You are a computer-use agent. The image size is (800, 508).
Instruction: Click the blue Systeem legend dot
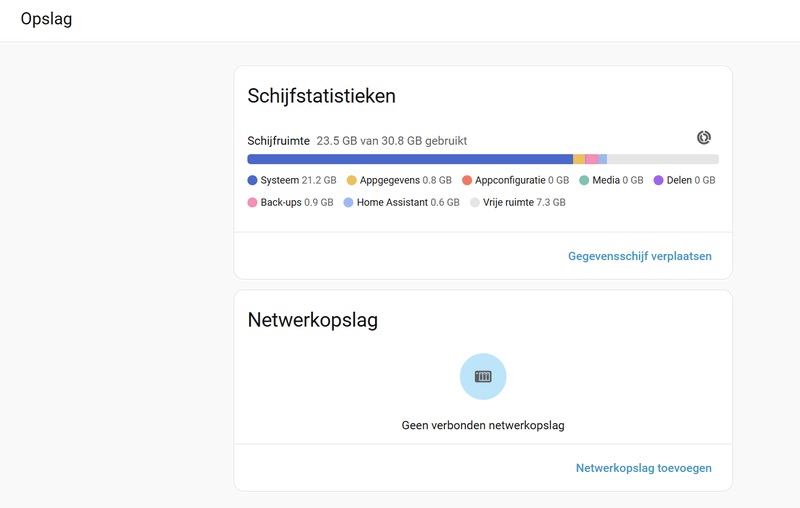[x=252, y=180]
